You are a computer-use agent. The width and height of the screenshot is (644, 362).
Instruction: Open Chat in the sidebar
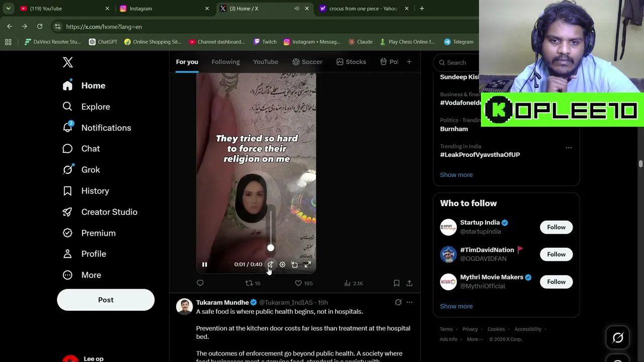pos(81,149)
